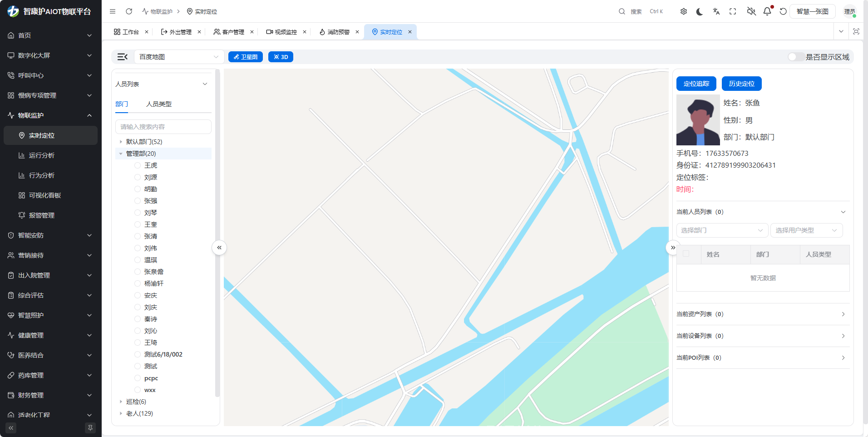Open the settings gear icon

click(x=683, y=11)
